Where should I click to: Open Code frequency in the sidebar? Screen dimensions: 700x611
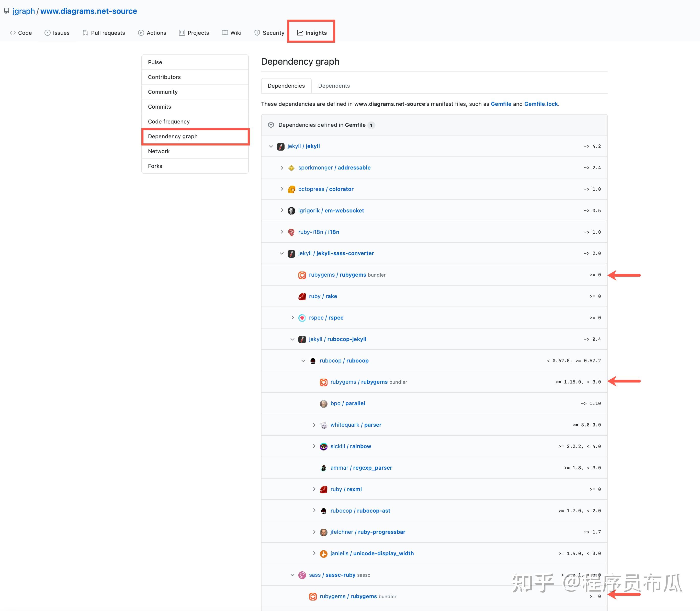[x=168, y=122]
